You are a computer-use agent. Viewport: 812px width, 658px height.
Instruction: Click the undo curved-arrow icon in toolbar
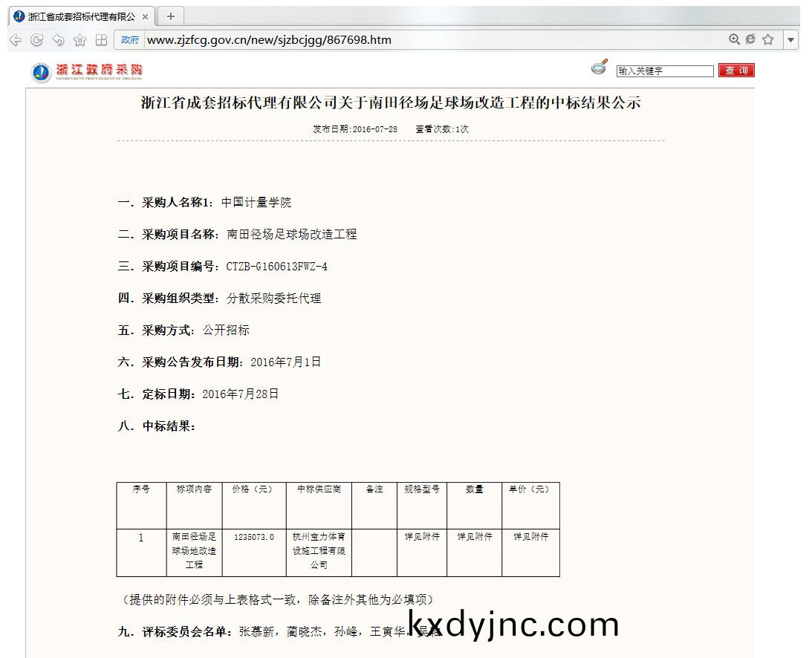point(58,40)
